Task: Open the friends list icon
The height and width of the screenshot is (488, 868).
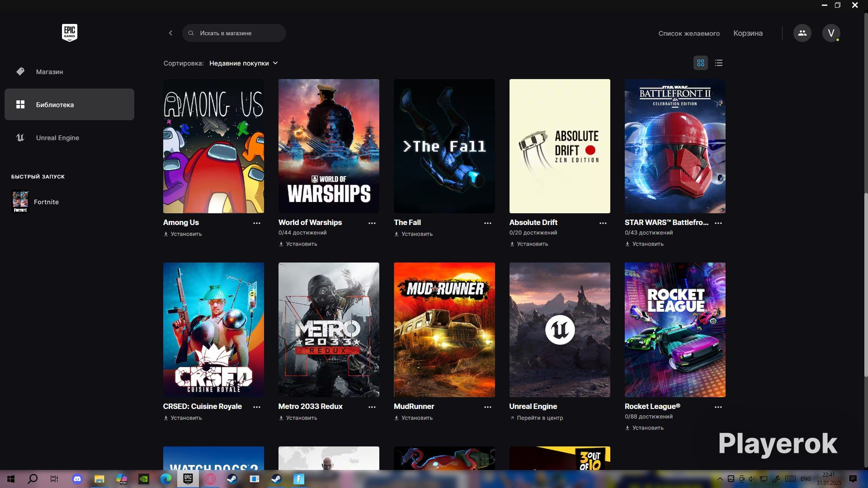Action: pos(802,33)
